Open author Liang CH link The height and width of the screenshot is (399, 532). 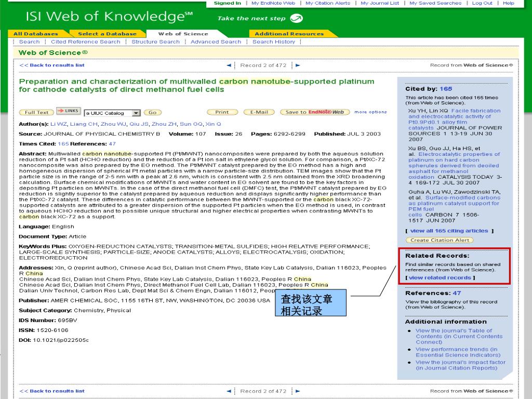click(x=84, y=124)
